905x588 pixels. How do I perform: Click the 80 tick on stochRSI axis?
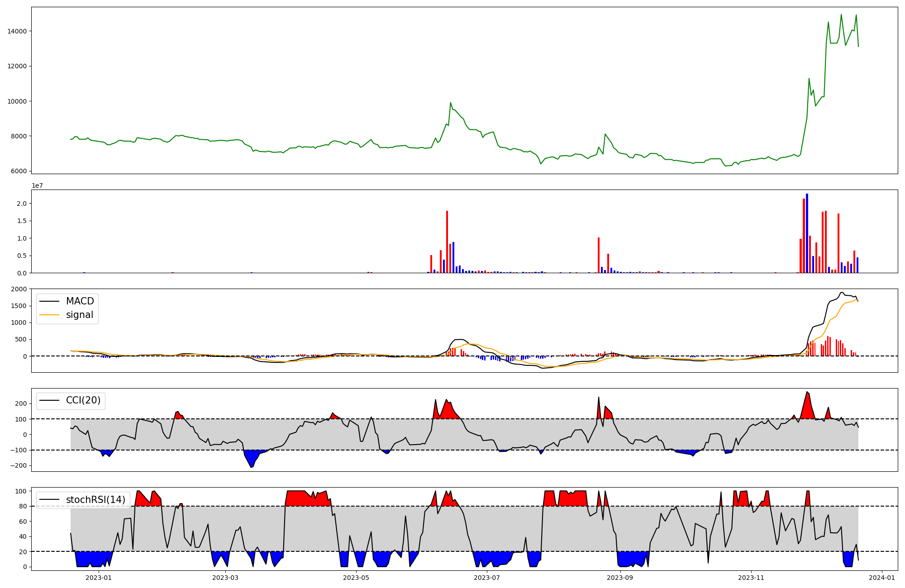[23, 506]
